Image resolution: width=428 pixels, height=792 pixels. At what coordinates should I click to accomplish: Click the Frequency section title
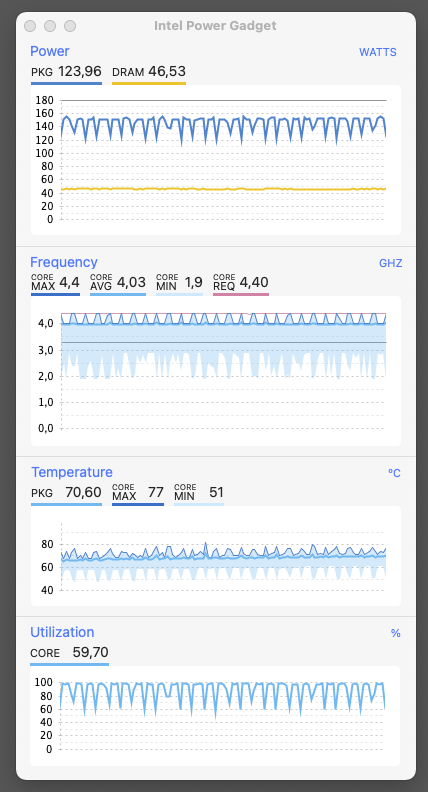tap(64, 262)
